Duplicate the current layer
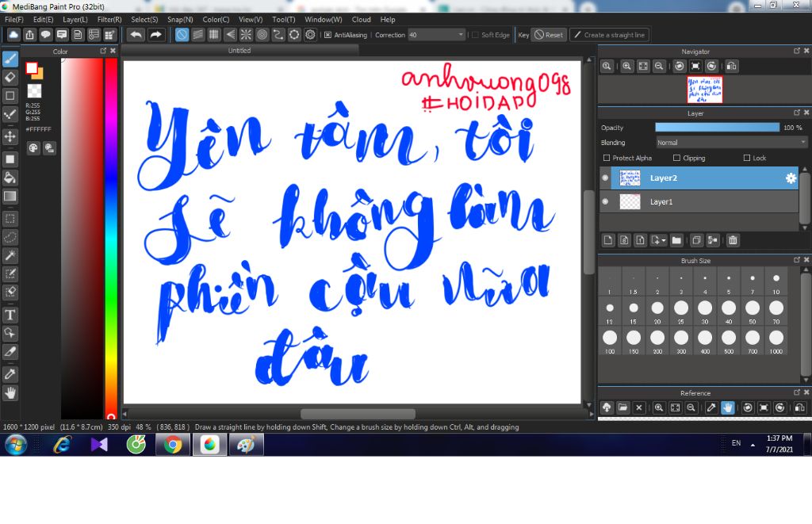Image resolution: width=812 pixels, height=524 pixels. [x=696, y=240]
